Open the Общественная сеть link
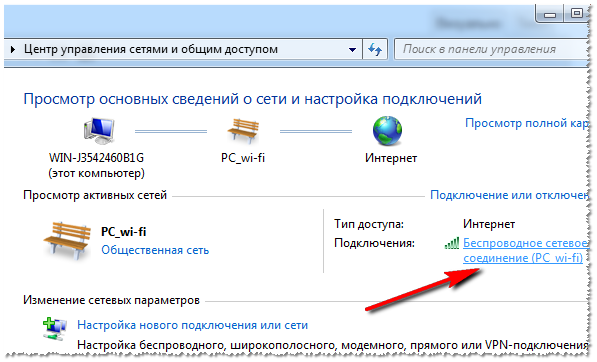The width and height of the screenshot is (597, 362). click(155, 250)
